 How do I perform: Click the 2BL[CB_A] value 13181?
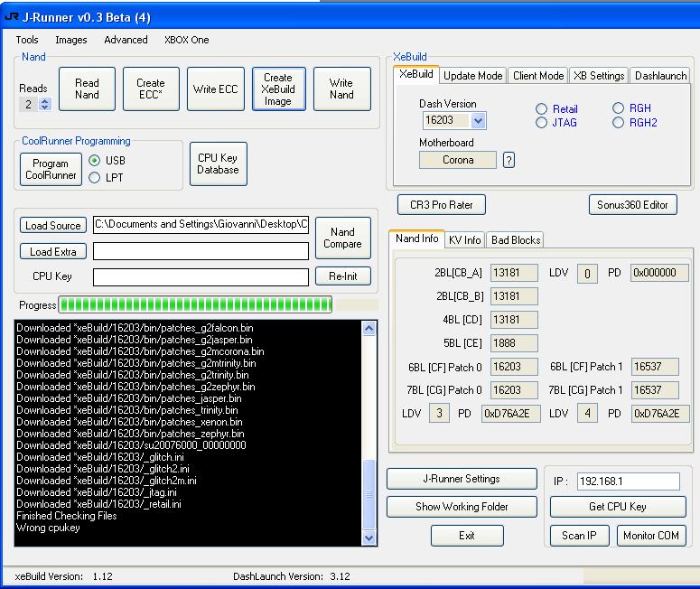(x=514, y=273)
